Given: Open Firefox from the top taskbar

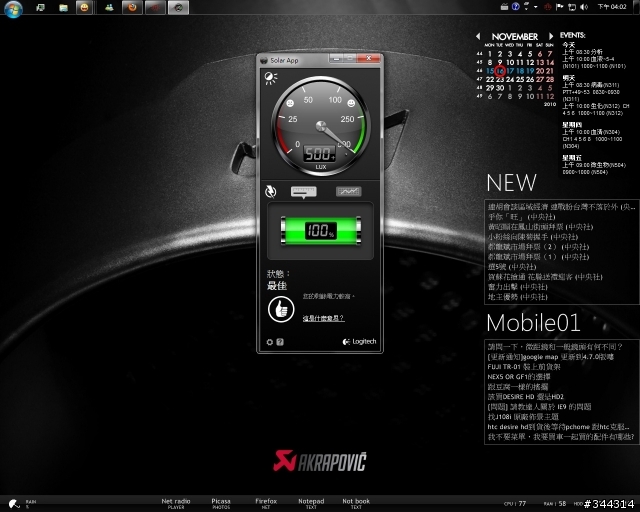Looking at the screenshot, I should coord(132,7).
